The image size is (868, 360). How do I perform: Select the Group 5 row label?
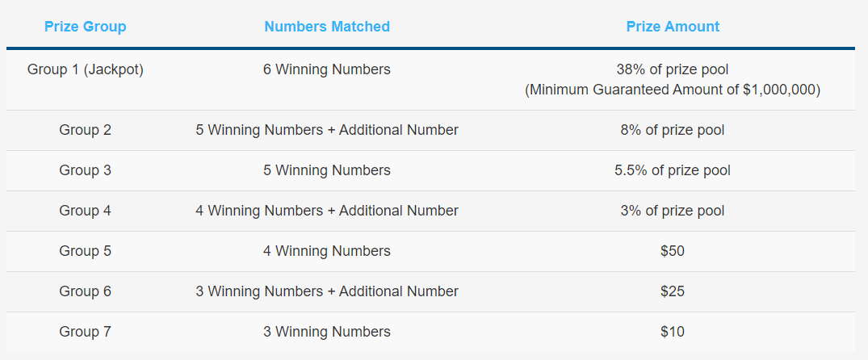click(x=85, y=251)
